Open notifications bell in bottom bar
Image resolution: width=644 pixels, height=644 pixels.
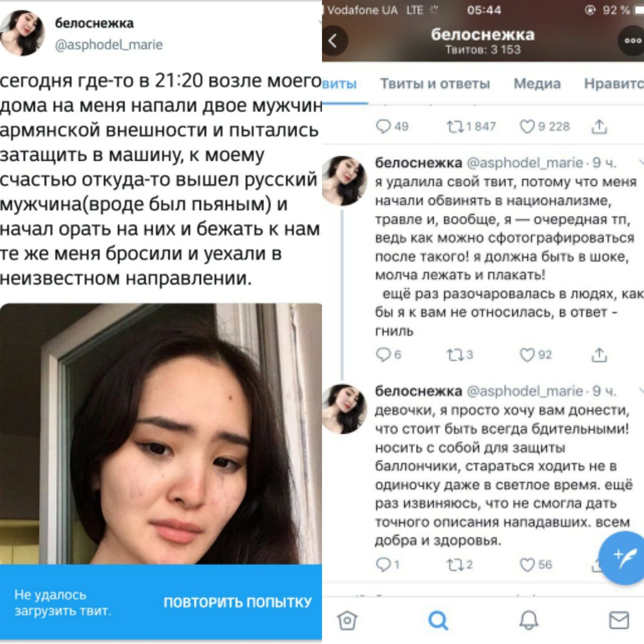coord(528,620)
